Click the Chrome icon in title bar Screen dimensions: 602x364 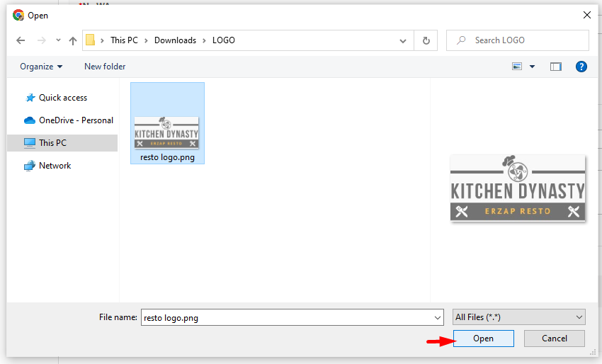[18, 15]
